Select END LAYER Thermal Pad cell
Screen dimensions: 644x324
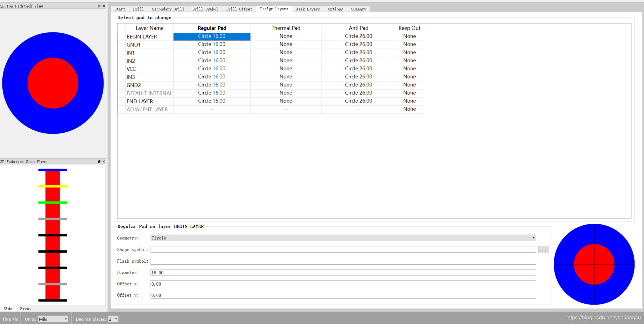point(286,101)
